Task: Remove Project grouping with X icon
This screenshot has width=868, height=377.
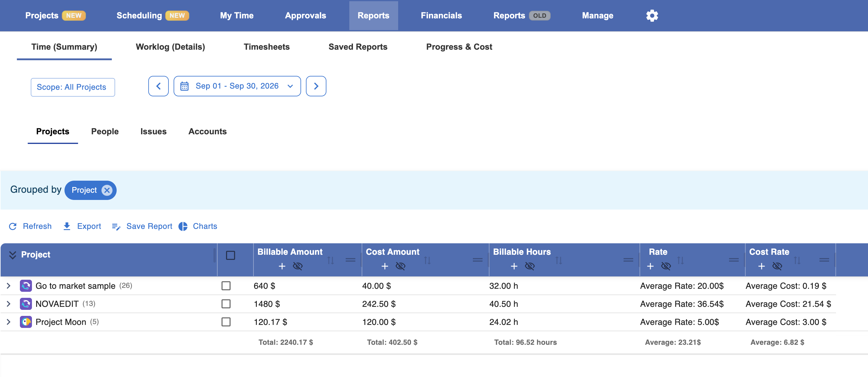Action: [x=107, y=190]
